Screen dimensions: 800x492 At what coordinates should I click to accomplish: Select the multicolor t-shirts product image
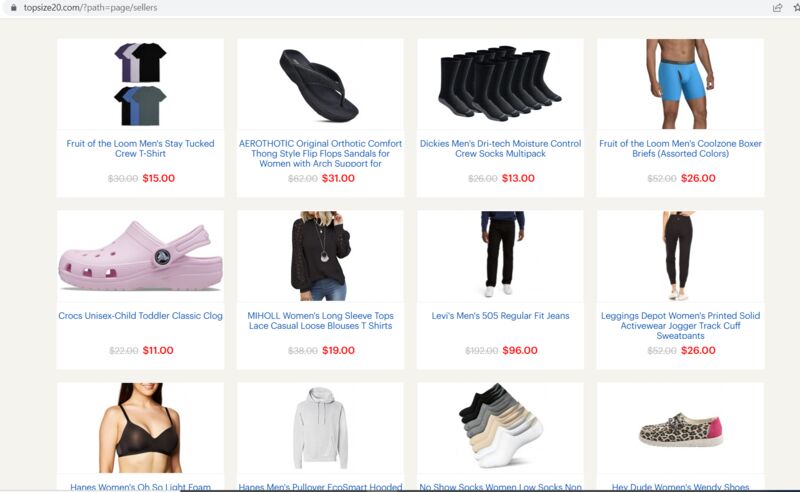coord(140,84)
